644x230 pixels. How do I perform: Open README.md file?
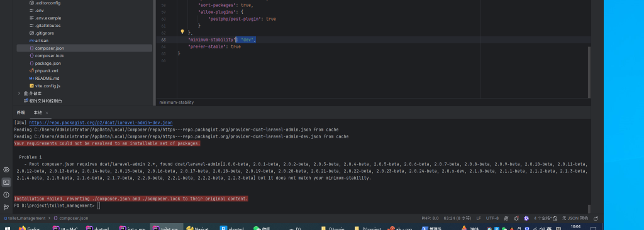coord(44,78)
